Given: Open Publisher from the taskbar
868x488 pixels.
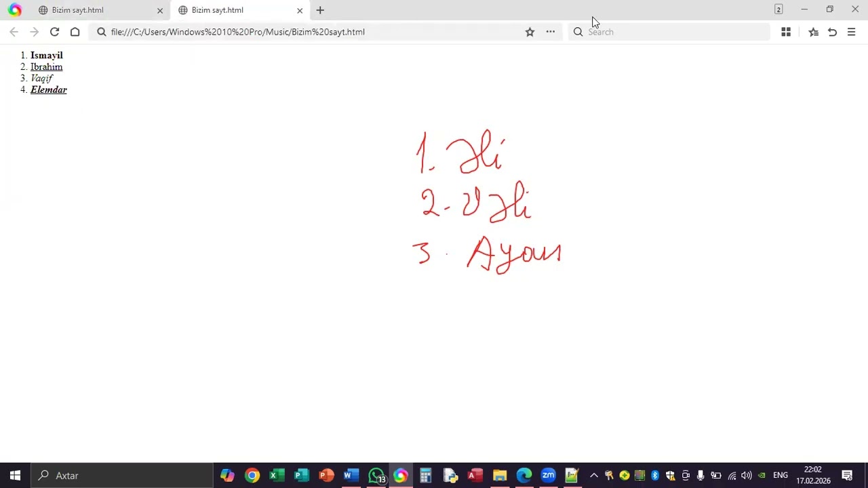Looking at the screenshot, I should (301, 476).
